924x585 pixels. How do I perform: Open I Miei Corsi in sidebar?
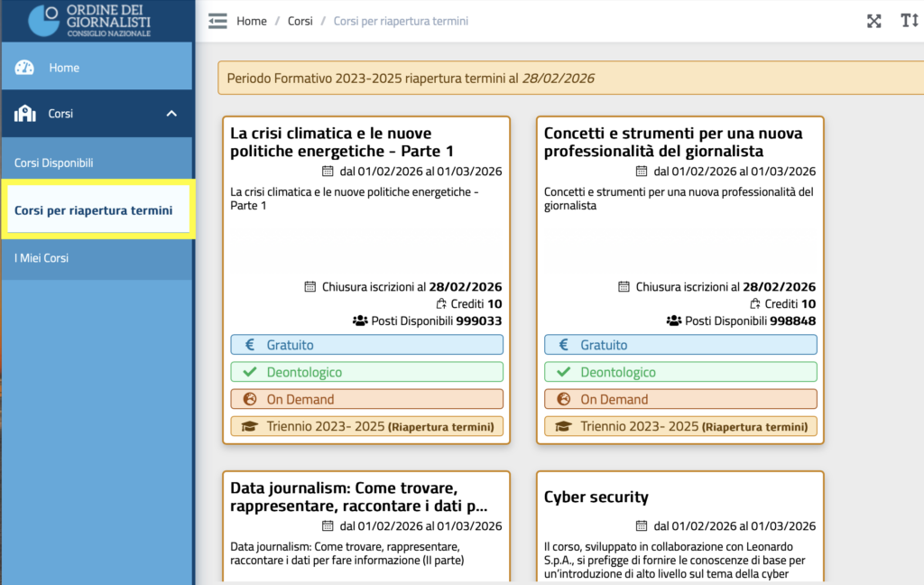tap(42, 258)
